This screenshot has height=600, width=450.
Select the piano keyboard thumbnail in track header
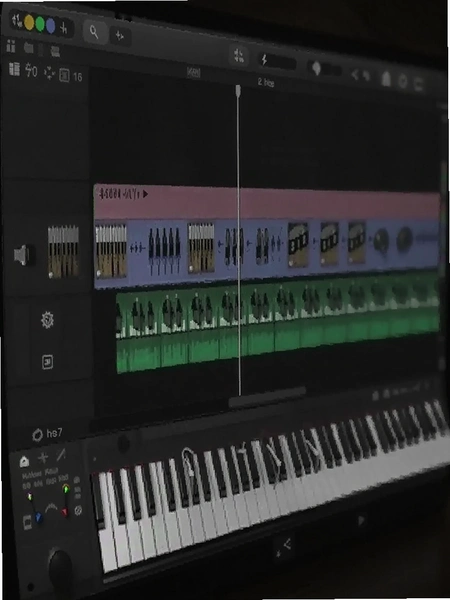[64, 252]
